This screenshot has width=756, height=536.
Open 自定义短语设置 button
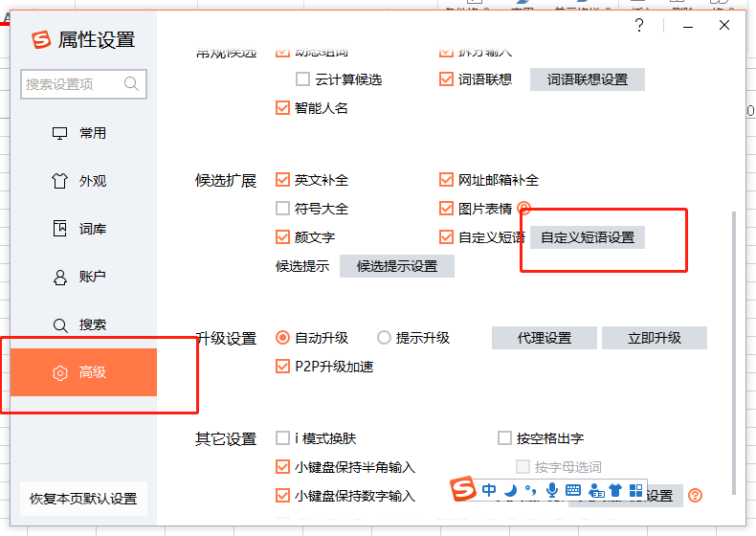pos(588,237)
